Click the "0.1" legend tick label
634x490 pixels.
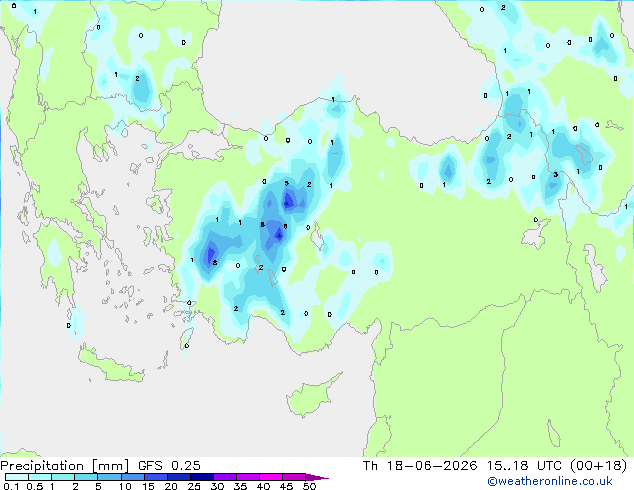(x=11, y=486)
